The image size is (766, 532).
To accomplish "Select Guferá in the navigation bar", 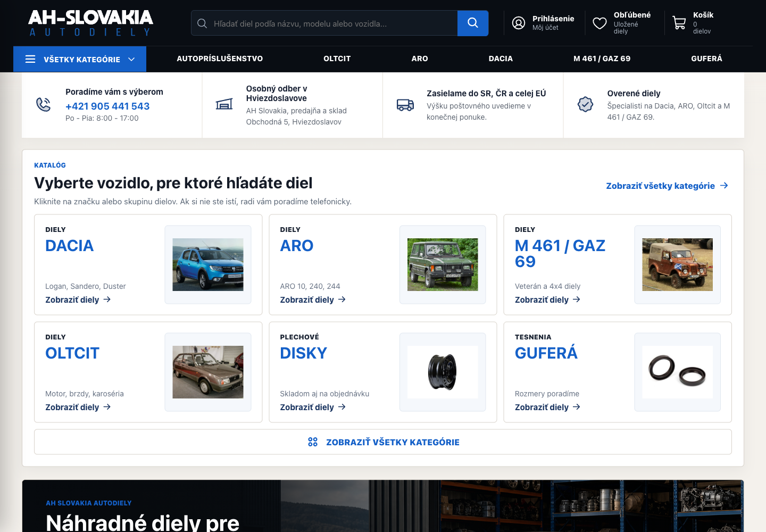I will 706,59.
